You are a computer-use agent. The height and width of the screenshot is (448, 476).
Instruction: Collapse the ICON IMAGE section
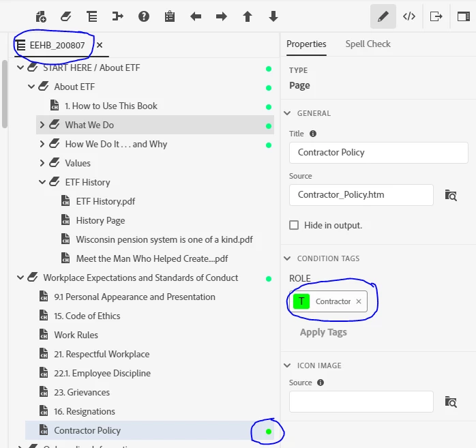pos(287,365)
